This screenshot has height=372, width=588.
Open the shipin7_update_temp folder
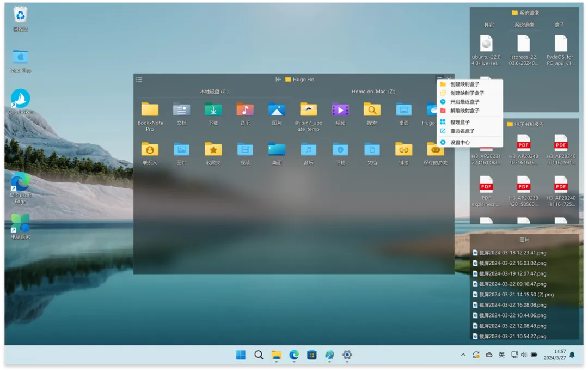[x=308, y=110]
